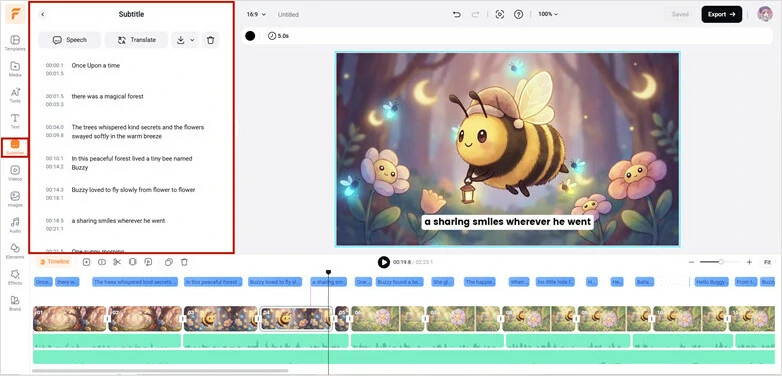Select 'The trees whispered kind secrets' subtitle text
Screen dimensions: 782x376
(138, 132)
